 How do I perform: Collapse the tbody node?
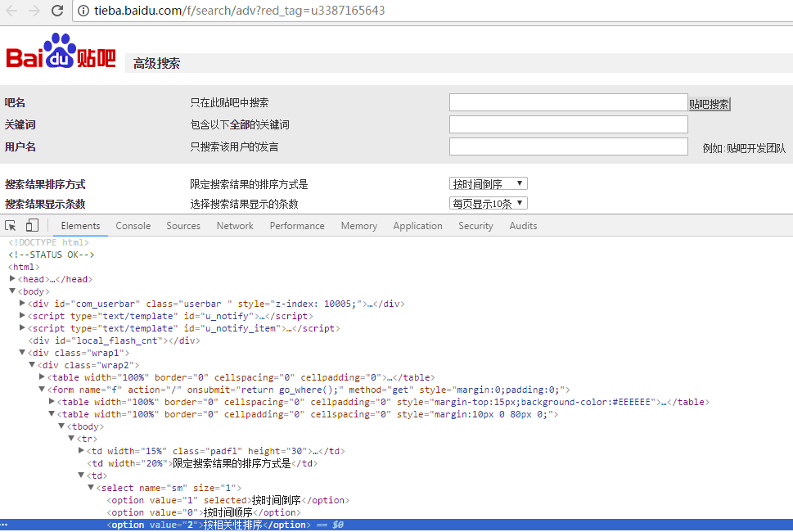61,426
